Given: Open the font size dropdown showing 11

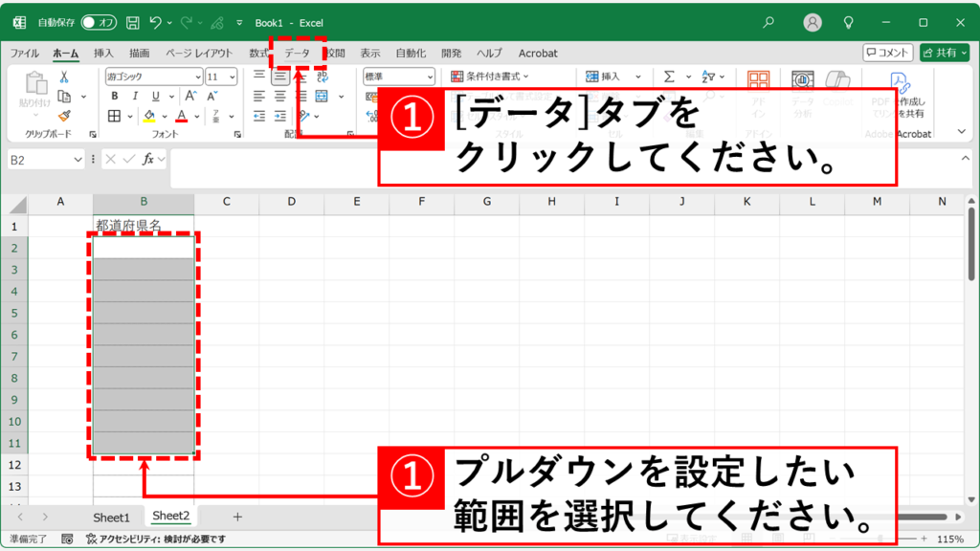Looking at the screenshot, I should 233,77.
